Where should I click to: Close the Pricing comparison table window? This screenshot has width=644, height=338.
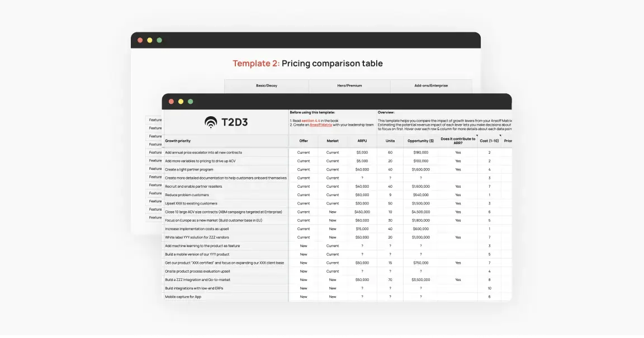point(140,40)
